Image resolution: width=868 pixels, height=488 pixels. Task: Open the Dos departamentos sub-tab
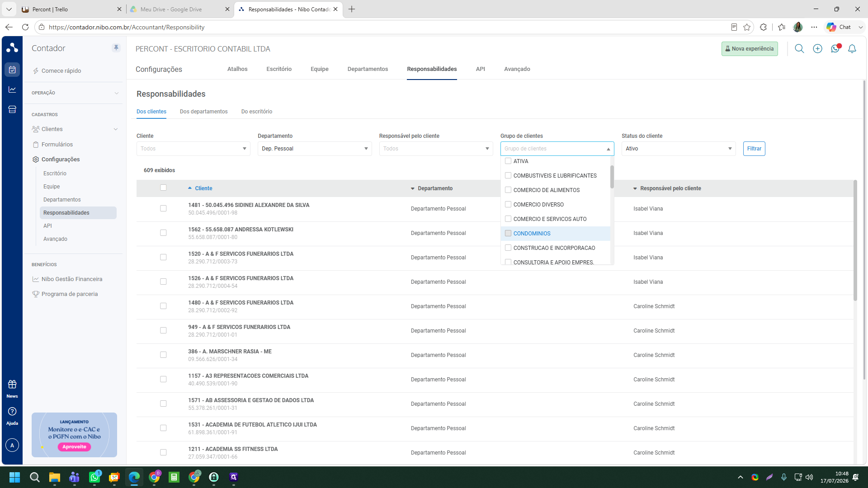click(x=204, y=112)
